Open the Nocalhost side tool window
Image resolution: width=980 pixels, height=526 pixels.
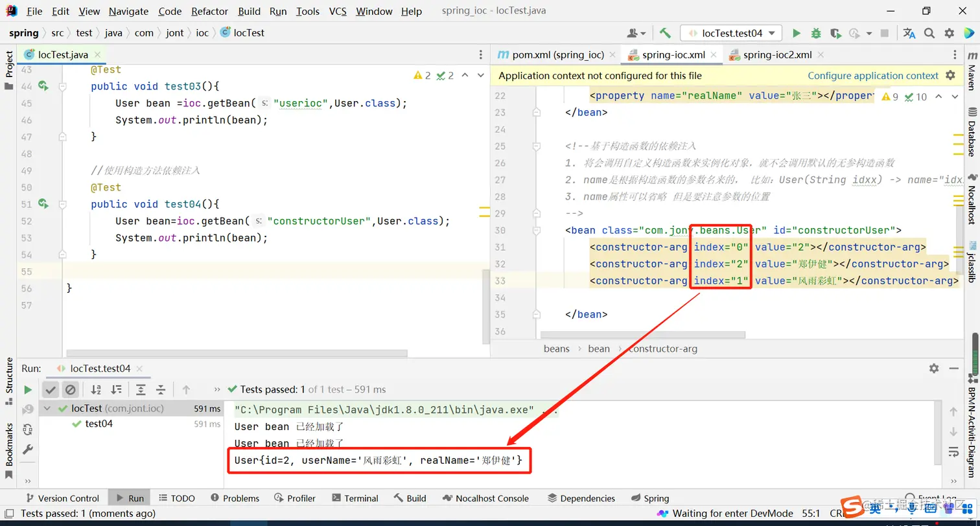pyautogui.click(x=971, y=200)
